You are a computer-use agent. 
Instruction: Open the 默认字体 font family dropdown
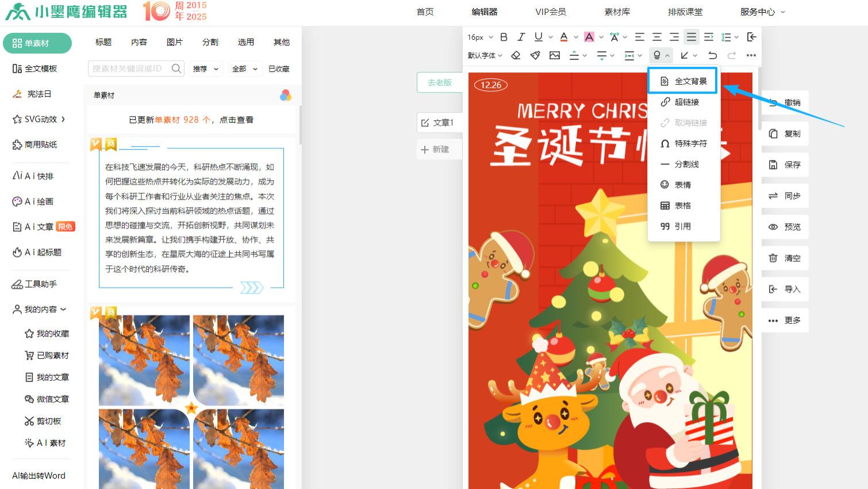pyautogui.click(x=485, y=55)
